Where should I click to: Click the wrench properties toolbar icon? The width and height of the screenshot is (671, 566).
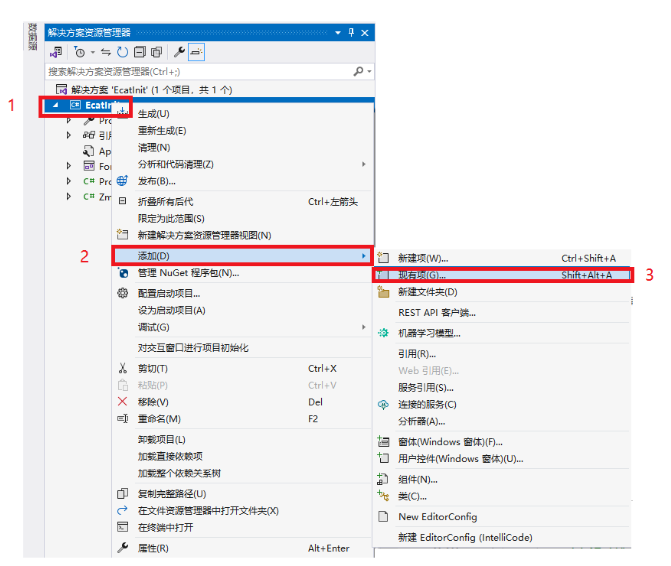pos(179,52)
